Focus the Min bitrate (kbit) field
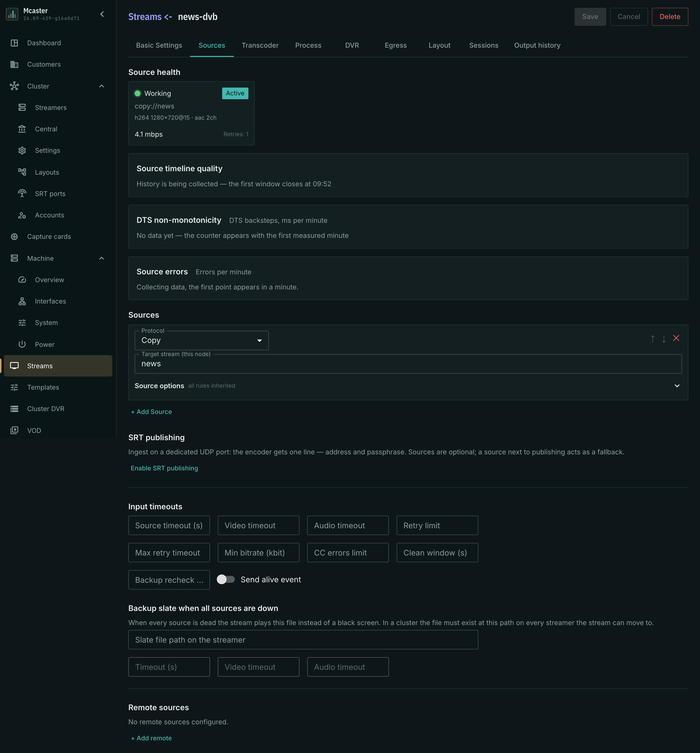This screenshot has width=700, height=753. pos(259,553)
